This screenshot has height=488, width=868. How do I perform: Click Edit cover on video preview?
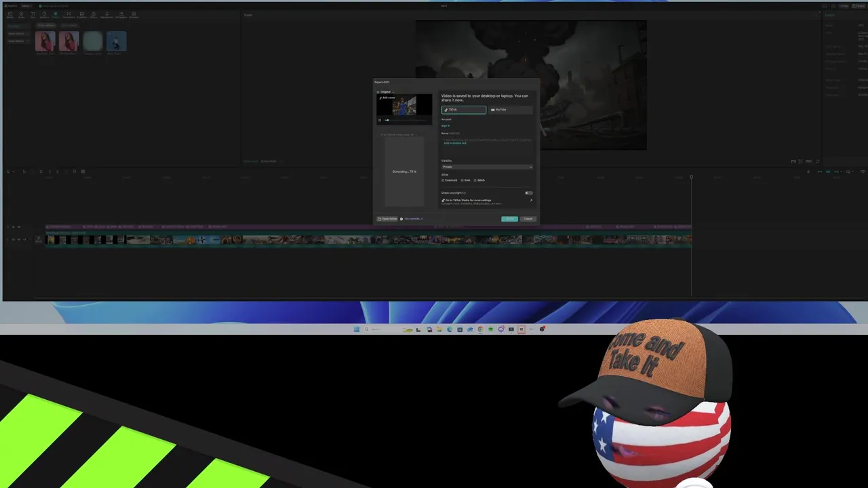tap(387, 98)
